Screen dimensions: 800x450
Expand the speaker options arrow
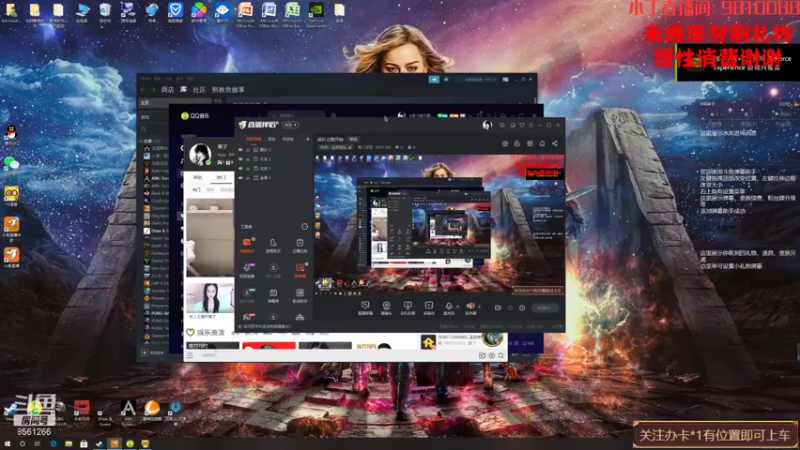479,307
